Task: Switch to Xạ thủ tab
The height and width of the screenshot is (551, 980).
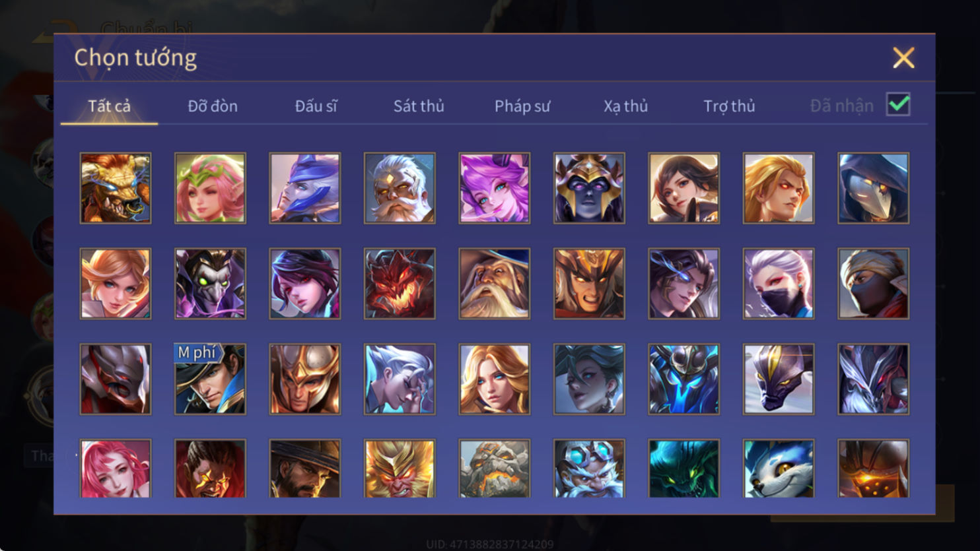Action: 625,106
